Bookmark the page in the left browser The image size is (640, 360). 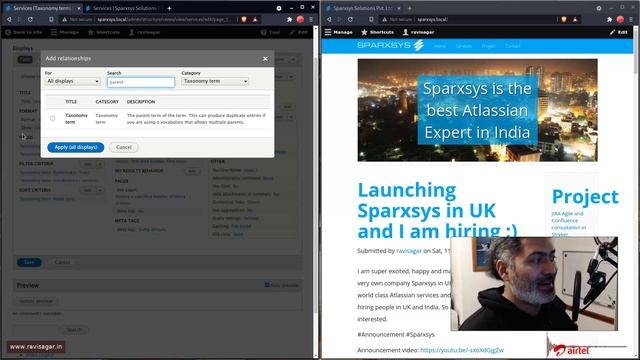[51, 19]
